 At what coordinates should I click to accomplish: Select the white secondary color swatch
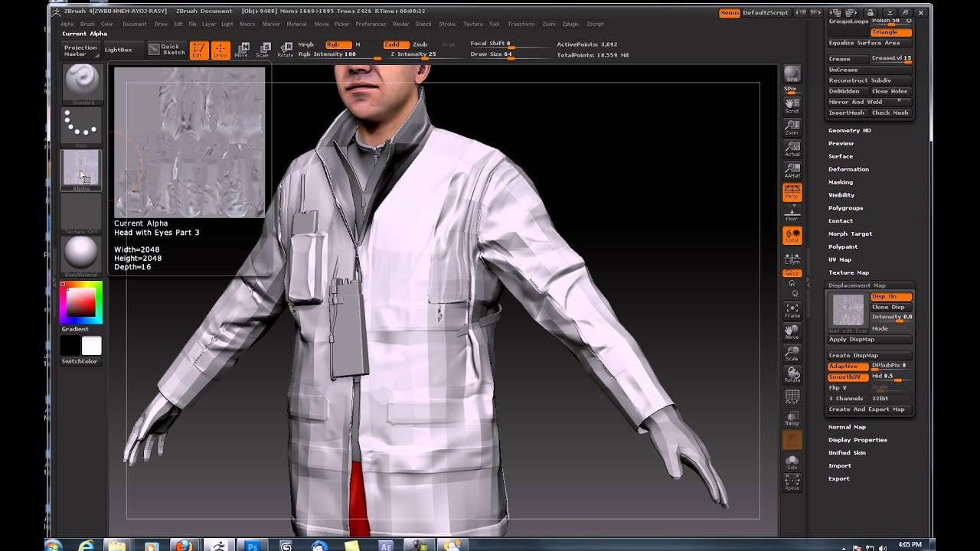92,346
